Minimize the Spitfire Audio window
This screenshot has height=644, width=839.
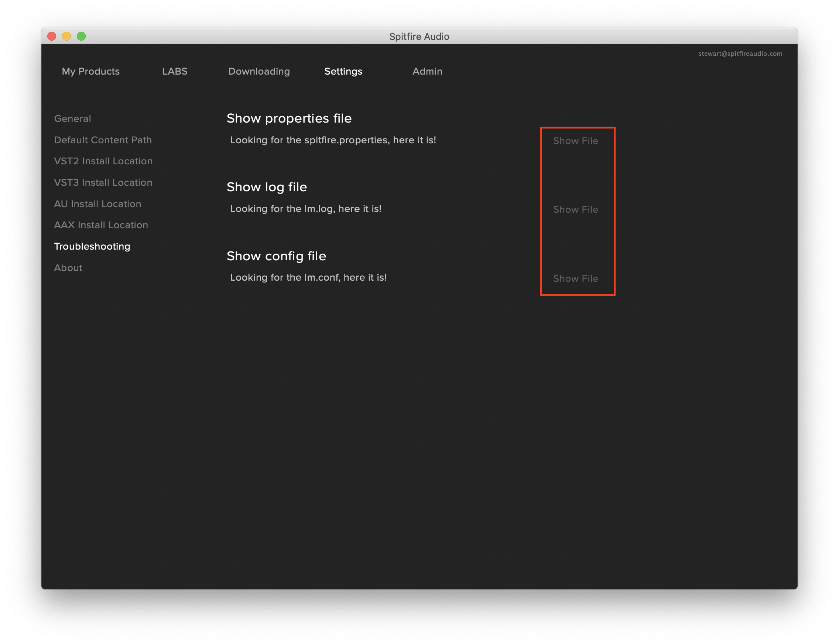(x=66, y=36)
